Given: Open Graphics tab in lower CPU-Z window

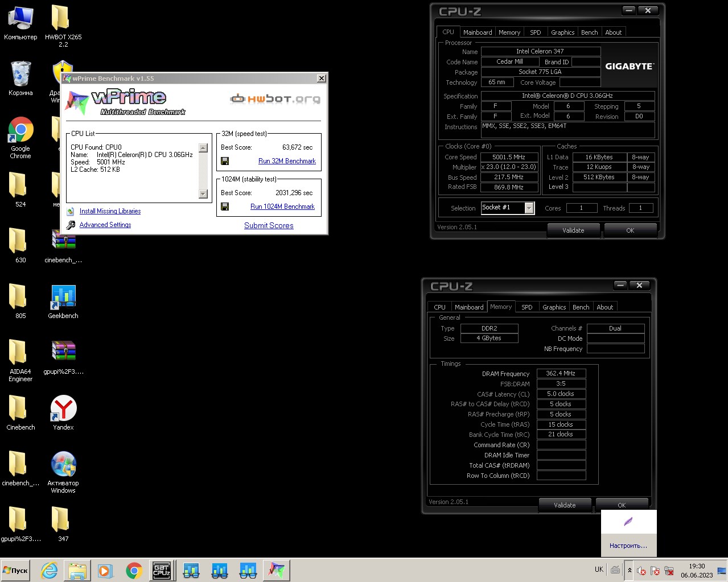Looking at the screenshot, I should tap(554, 307).
